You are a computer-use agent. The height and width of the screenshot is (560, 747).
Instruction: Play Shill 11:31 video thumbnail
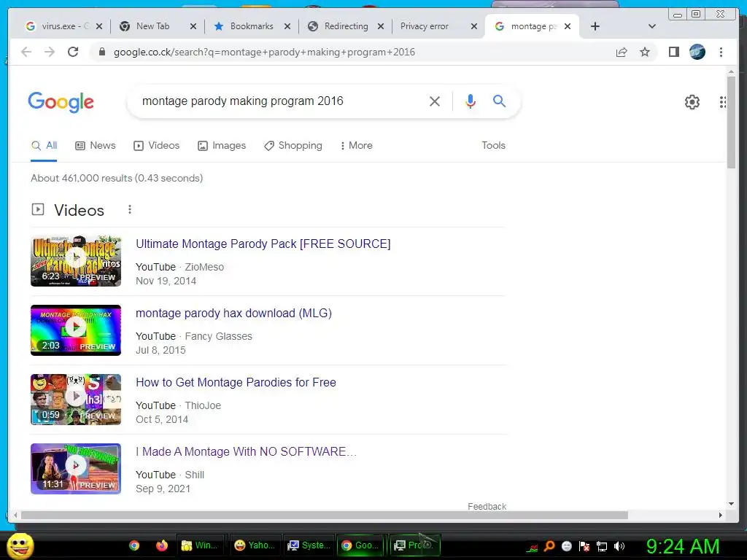click(x=76, y=469)
